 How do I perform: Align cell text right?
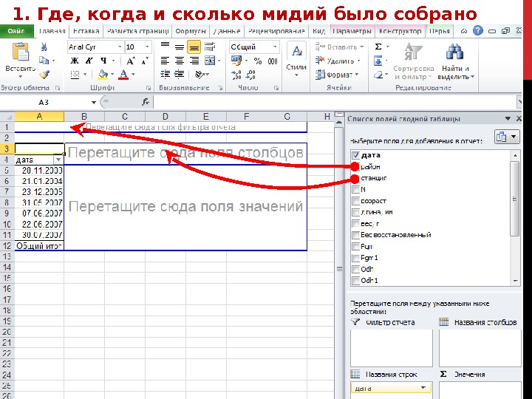coord(194,61)
